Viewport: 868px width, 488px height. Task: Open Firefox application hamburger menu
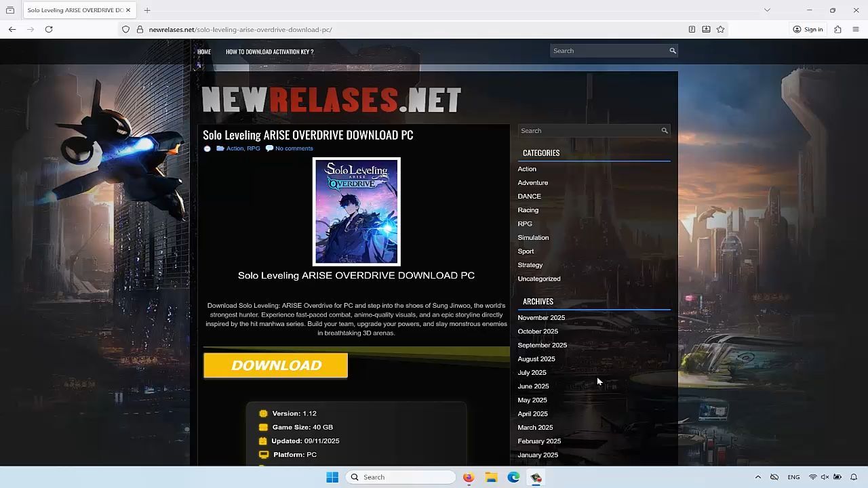point(856,29)
